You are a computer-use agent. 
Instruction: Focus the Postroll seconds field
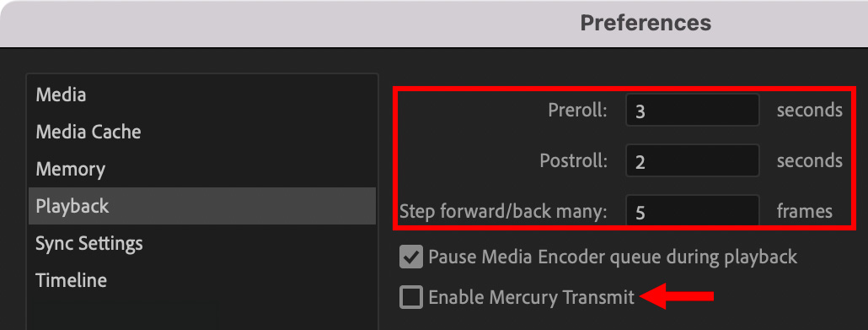693,161
